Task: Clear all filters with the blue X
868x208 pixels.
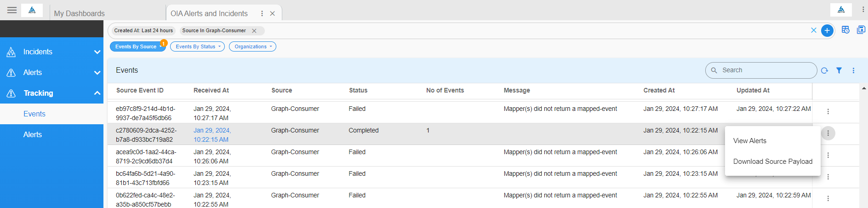Action: pyautogui.click(x=814, y=30)
